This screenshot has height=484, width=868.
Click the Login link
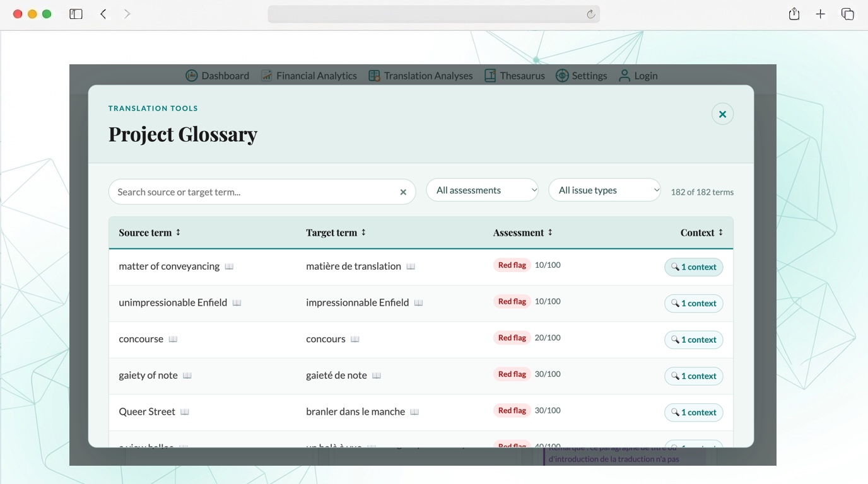pyautogui.click(x=638, y=76)
